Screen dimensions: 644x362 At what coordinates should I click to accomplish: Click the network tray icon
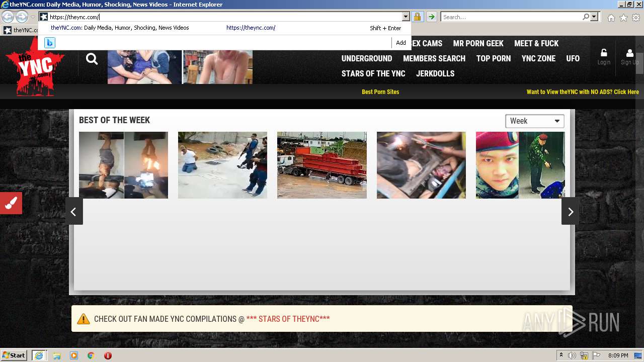[584, 355]
